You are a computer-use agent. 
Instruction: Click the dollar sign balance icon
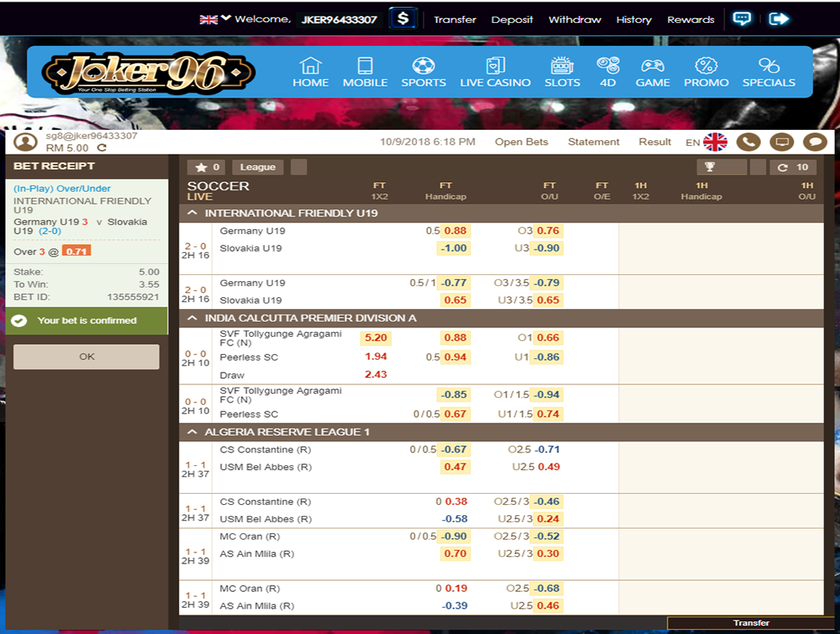(403, 18)
